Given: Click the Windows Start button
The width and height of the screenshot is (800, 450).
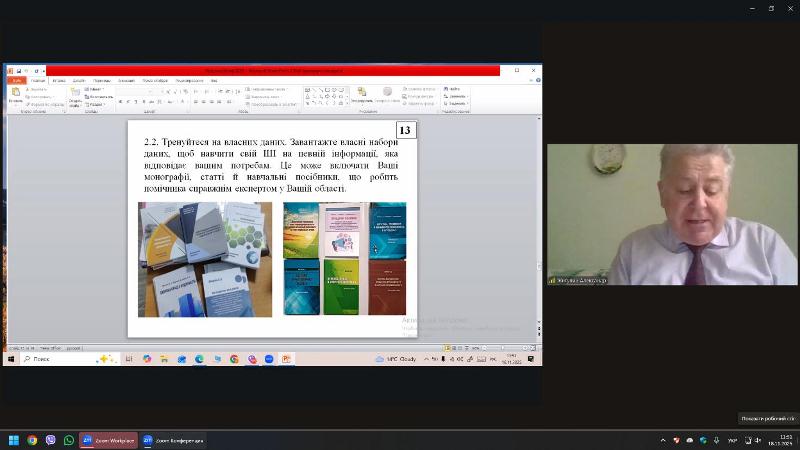Looking at the screenshot, I should click(x=14, y=439).
